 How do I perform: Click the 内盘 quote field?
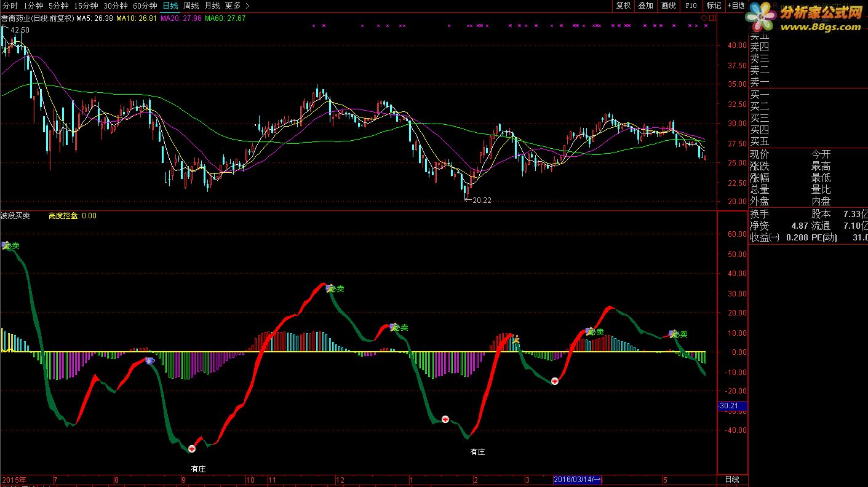tap(821, 201)
